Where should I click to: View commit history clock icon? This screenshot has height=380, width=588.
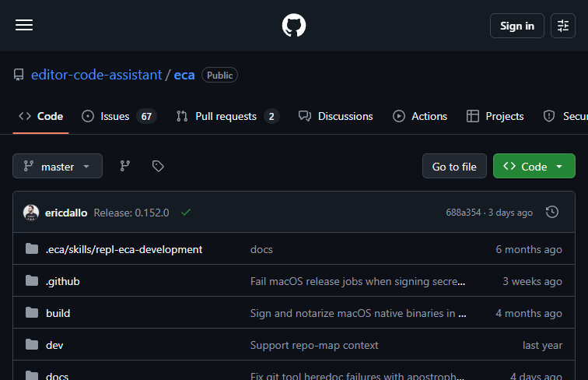coord(552,212)
